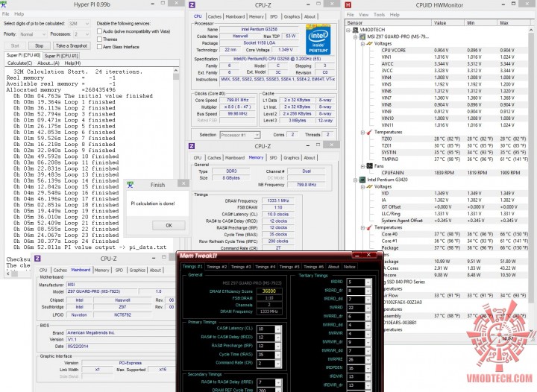Open the About tab in Mem TweakIt
Viewport: 537px width, 392px height.
333,267
